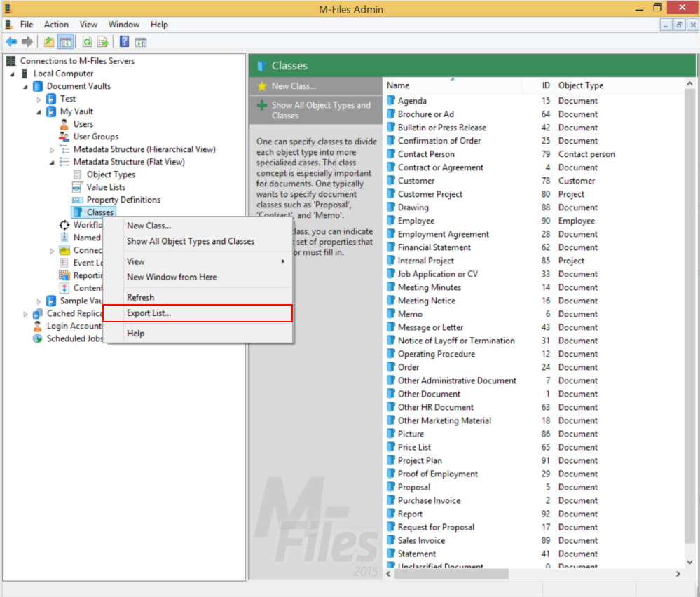This screenshot has height=597, width=700.
Task: Open the Action menu
Action: pyautogui.click(x=56, y=24)
